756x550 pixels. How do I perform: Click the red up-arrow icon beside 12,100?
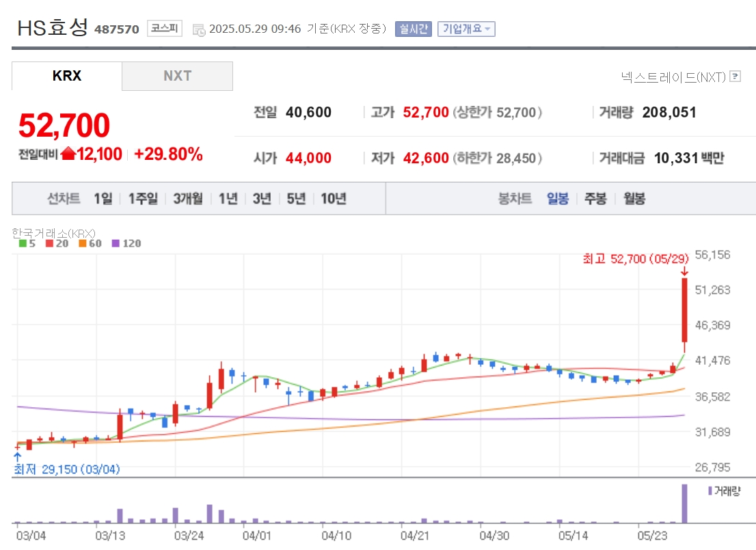(x=68, y=154)
